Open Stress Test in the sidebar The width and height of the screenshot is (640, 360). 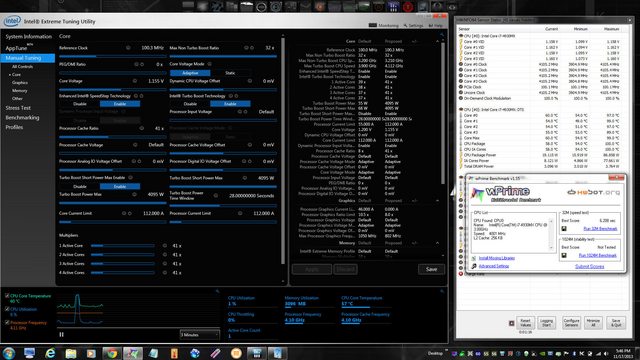click(18, 108)
